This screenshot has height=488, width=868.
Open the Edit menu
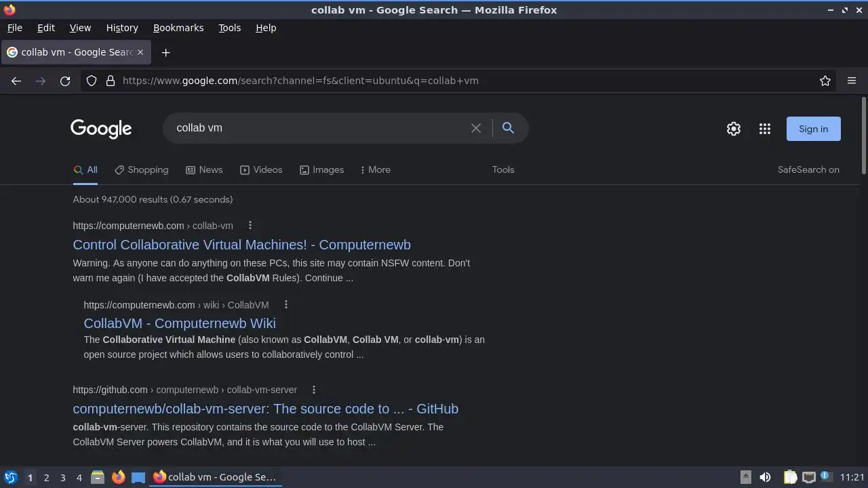point(46,28)
